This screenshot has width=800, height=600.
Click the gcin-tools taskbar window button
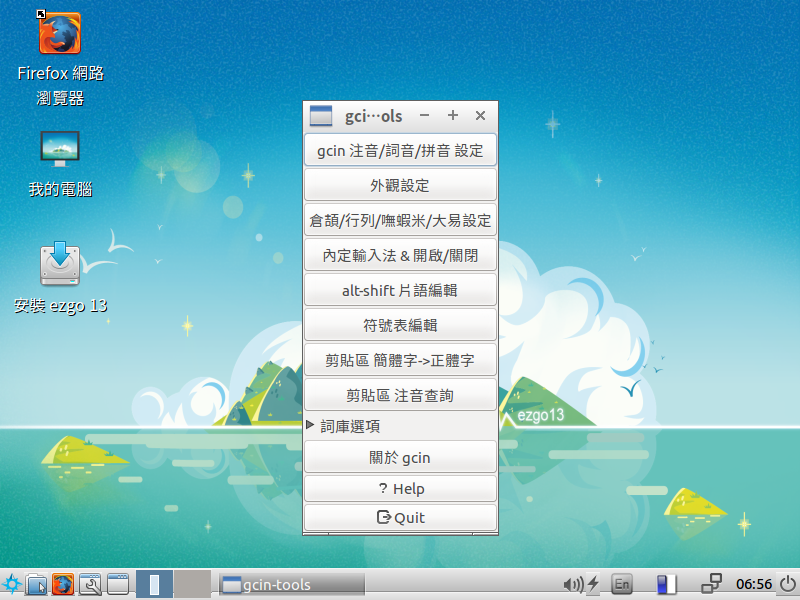pos(292,585)
